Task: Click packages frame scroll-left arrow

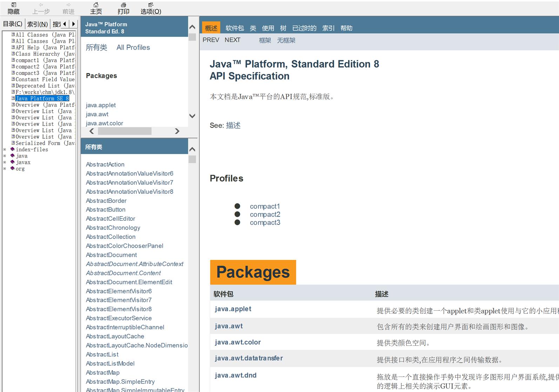Action: click(x=92, y=131)
